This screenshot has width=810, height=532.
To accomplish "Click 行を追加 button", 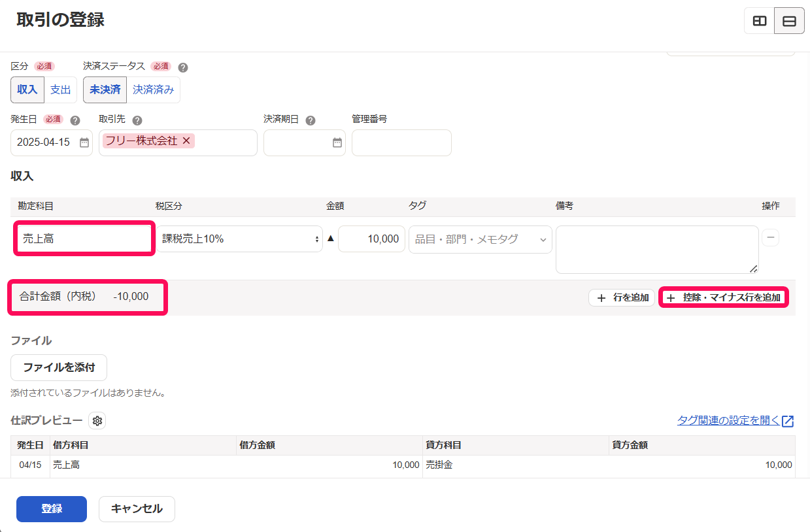I will pyautogui.click(x=622, y=297).
